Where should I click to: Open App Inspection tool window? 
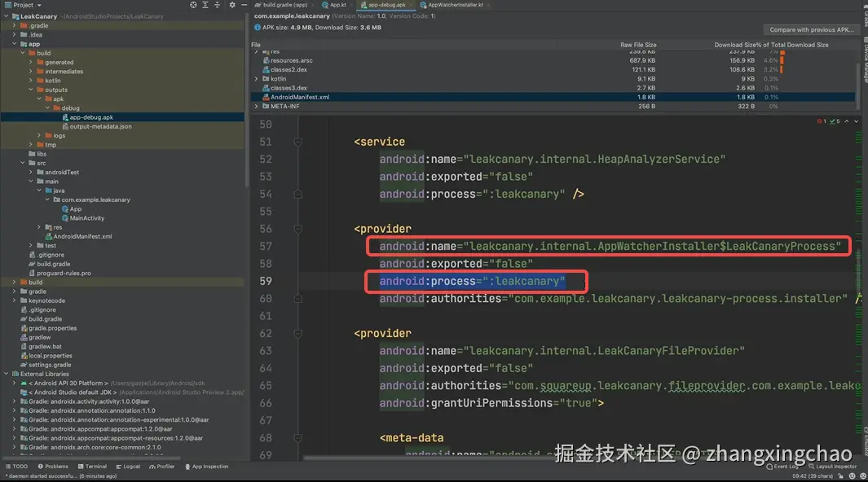point(206,467)
